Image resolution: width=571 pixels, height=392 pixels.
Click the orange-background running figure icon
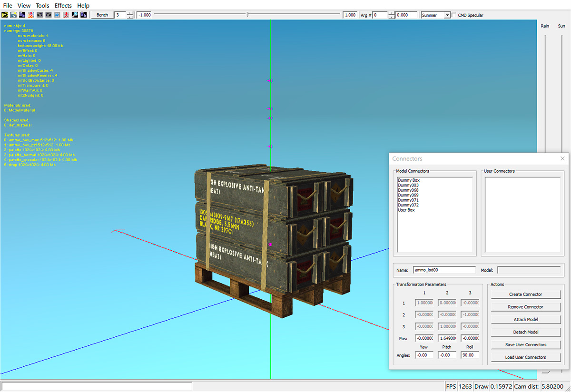[x=31, y=15]
